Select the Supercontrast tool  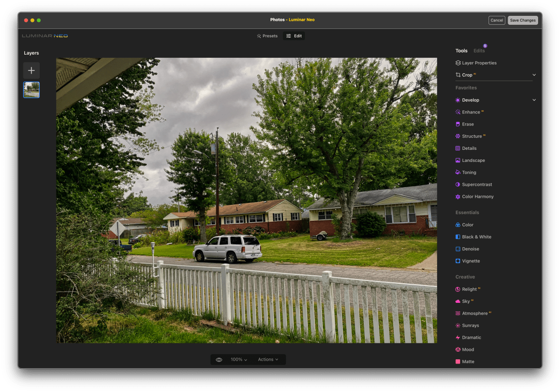click(477, 185)
